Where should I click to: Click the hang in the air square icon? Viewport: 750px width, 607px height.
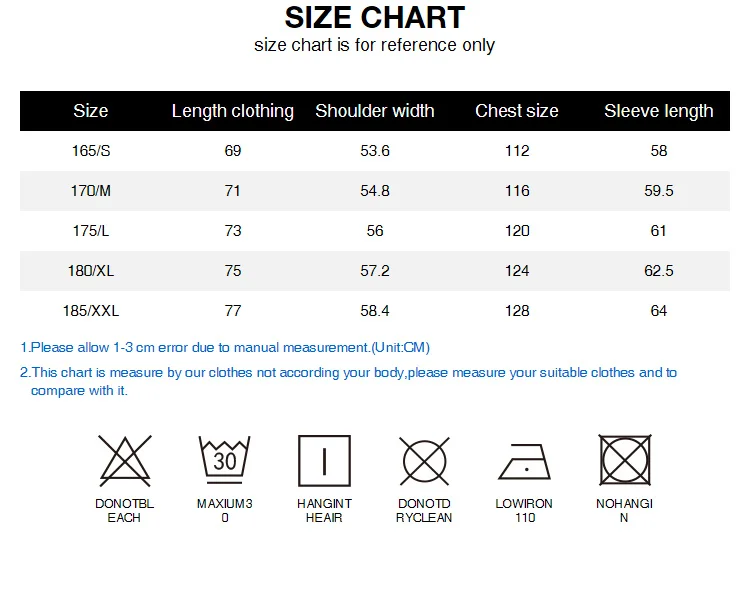point(324,461)
